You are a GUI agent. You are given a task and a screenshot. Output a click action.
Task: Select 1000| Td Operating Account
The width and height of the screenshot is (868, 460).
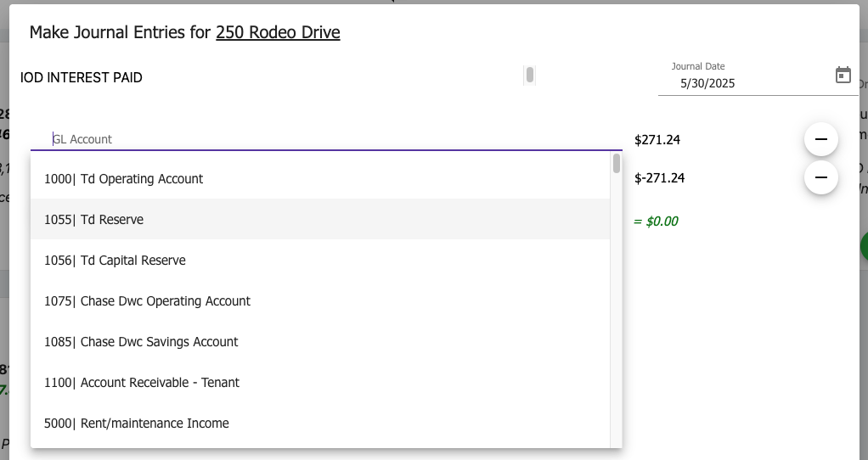click(x=320, y=178)
